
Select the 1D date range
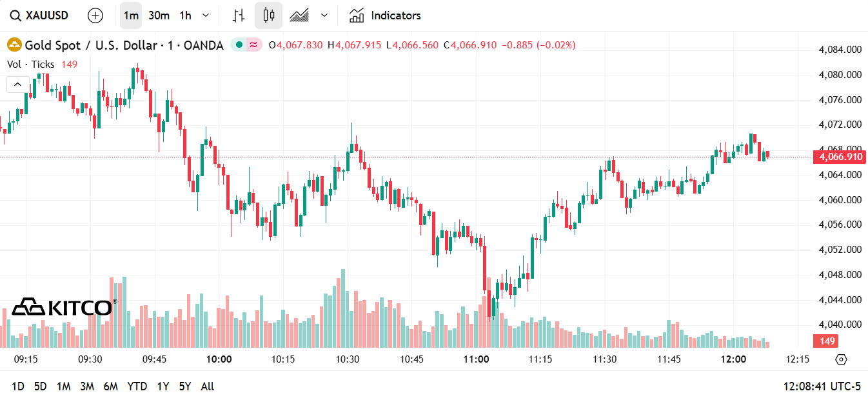click(18, 386)
